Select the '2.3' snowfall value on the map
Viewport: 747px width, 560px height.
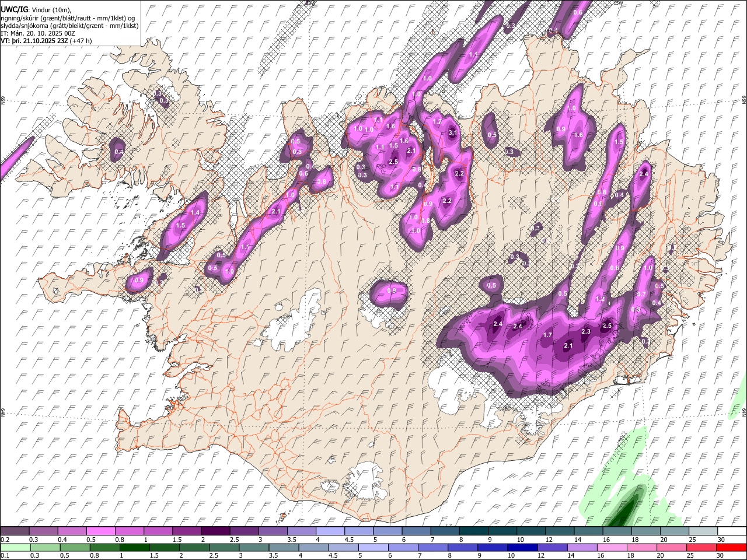587,331
